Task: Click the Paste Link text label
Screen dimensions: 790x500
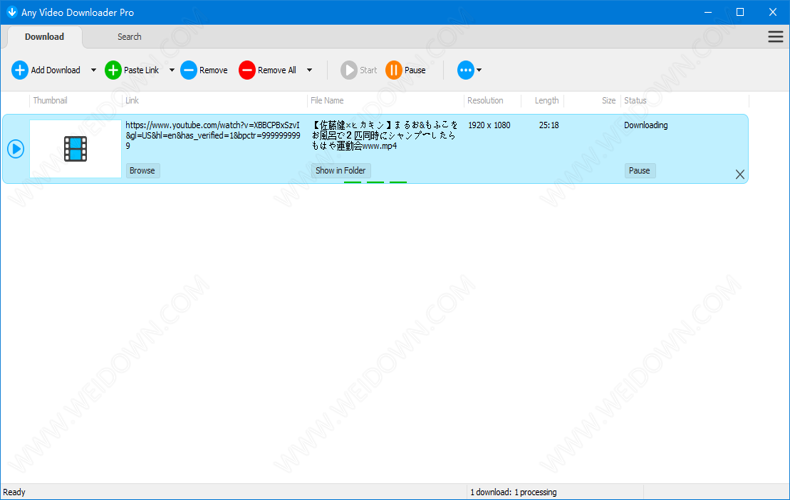Action: (x=141, y=70)
